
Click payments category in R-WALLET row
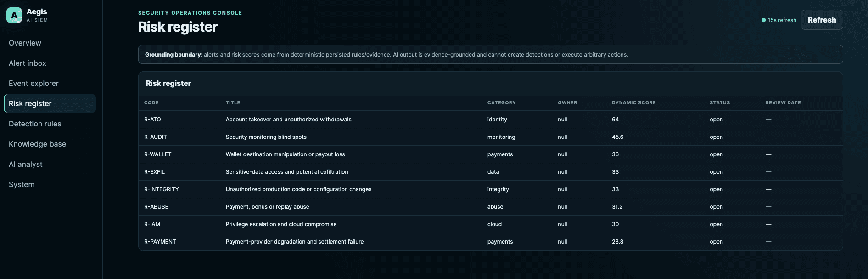tap(500, 154)
